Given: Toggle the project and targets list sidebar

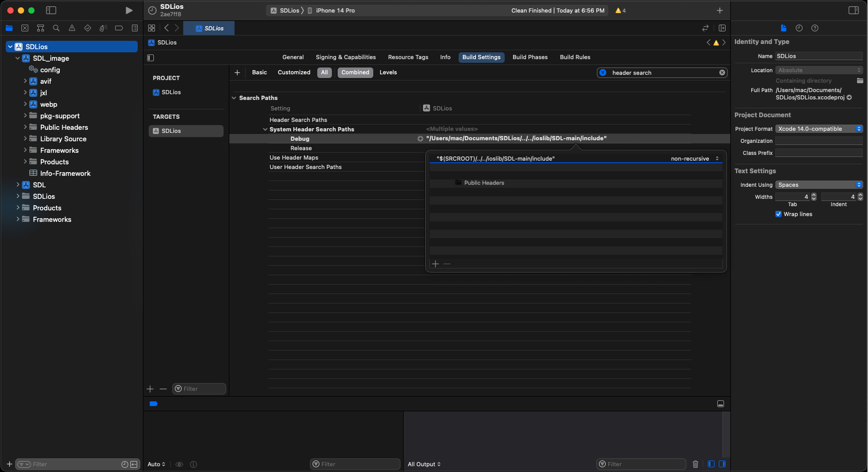Looking at the screenshot, I should coord(151,58).
